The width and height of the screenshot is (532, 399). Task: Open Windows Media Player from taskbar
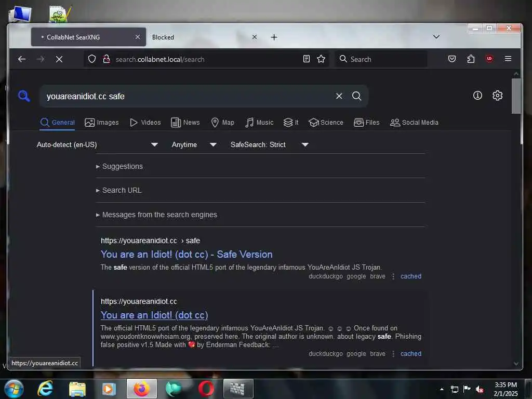point(109,389)
